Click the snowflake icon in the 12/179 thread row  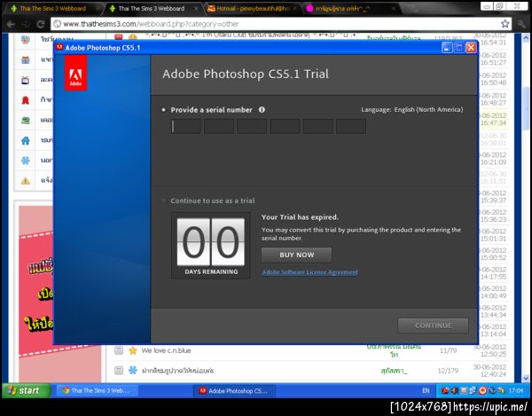[133, 370]
